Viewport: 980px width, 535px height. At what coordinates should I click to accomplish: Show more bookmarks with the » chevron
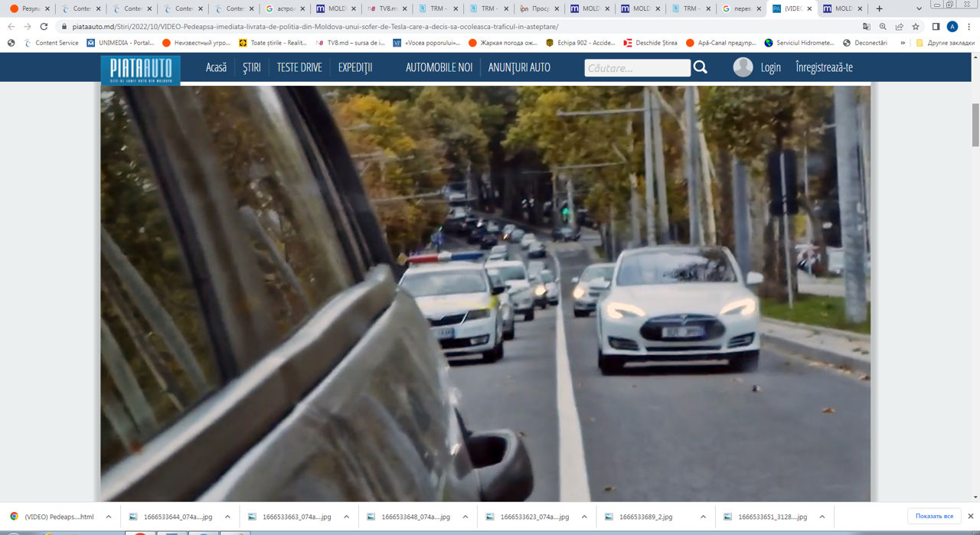902,43
